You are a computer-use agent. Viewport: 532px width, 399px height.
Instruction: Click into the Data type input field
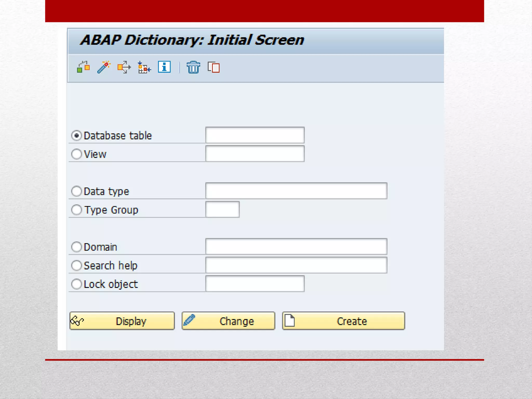pos(296,191)
